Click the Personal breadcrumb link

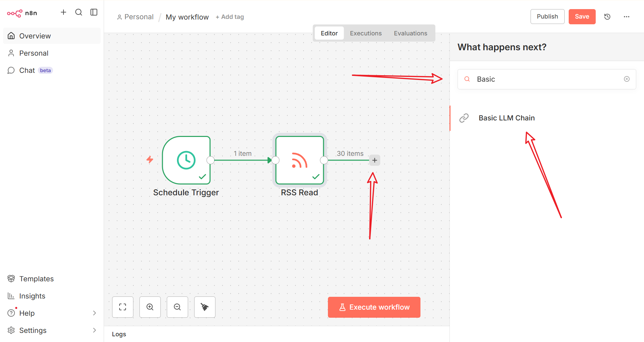pos(135,17)
